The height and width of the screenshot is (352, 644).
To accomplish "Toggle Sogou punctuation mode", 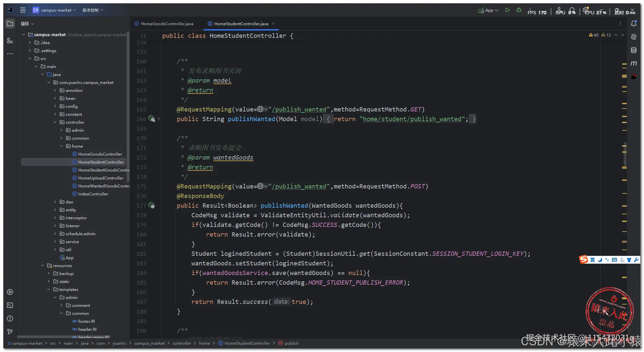I will pyautogui.click(x=607, y=260).
